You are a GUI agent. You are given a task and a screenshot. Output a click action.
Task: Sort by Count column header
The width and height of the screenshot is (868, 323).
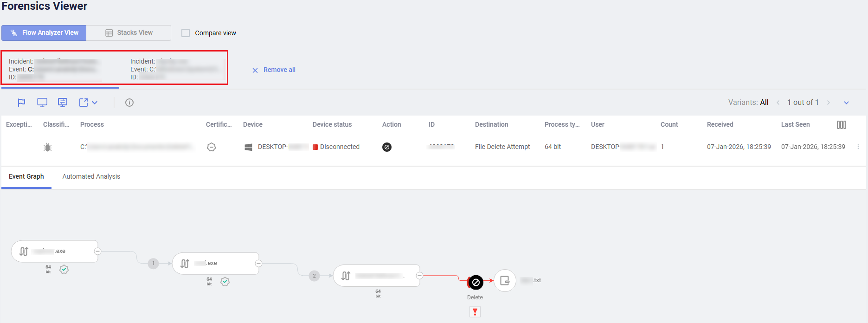669,124
